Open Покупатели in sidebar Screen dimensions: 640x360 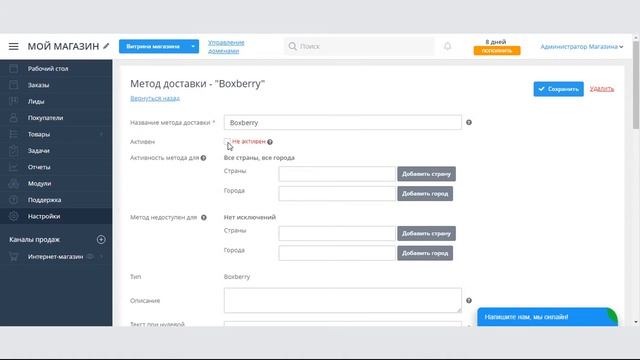click(x=45, y=118)
